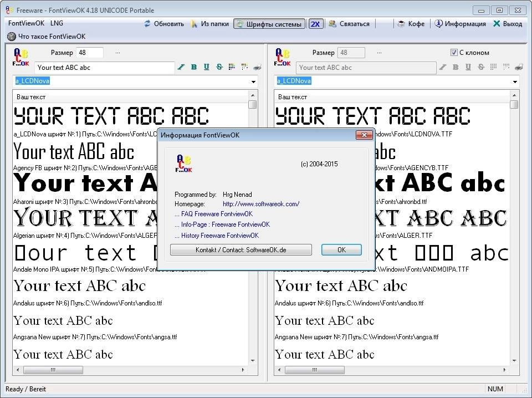Toggle the 2X dual view button

tap(315, 24)
